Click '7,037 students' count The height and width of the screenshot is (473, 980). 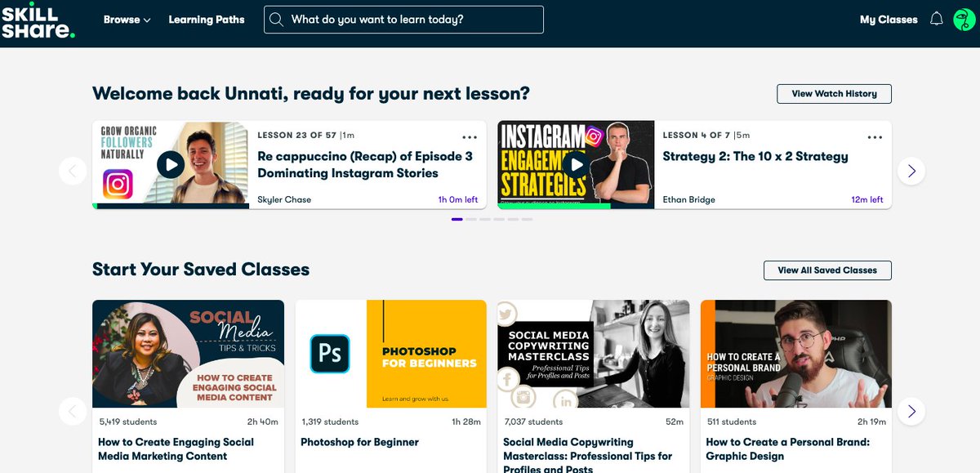point(533,422)
